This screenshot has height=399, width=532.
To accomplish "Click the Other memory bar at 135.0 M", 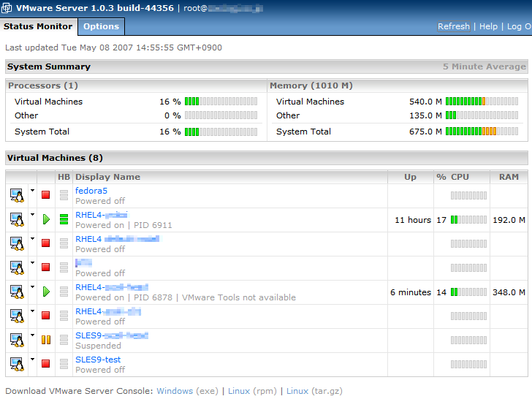I will point(482,115).
